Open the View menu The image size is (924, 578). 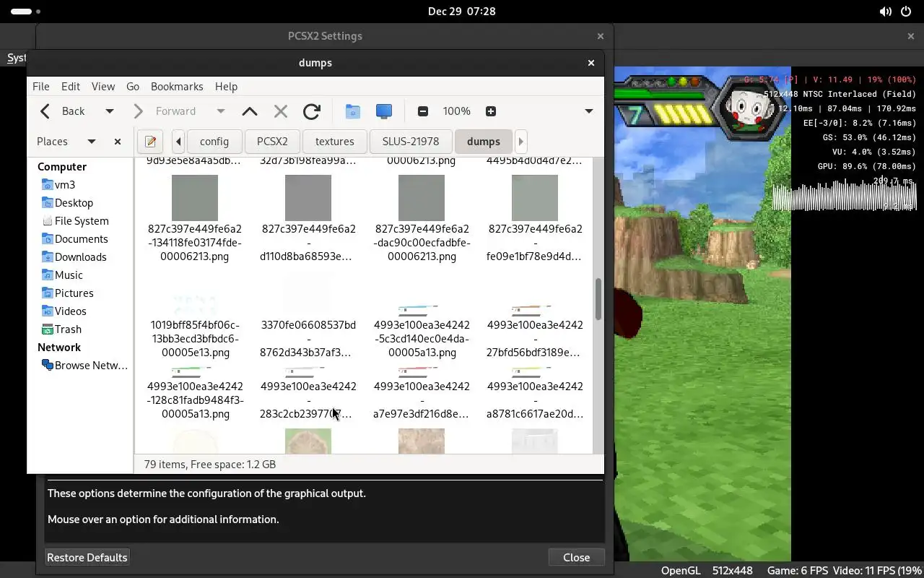pos(103,86)
